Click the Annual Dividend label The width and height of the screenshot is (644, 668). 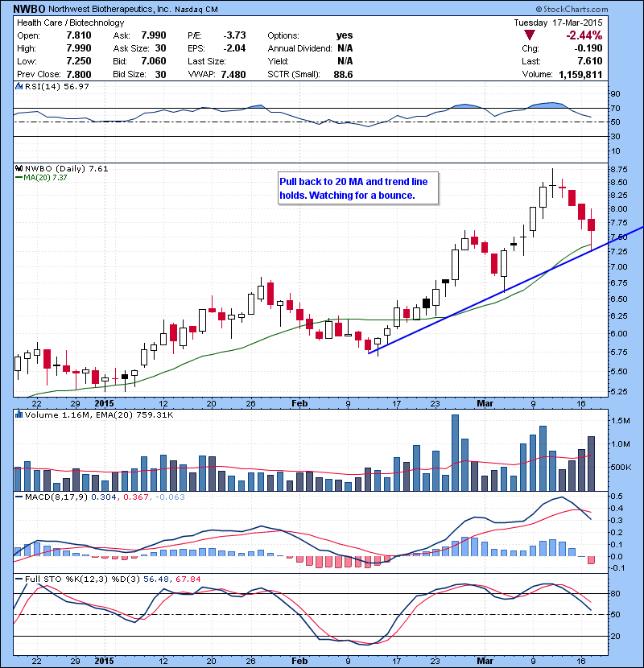[x=299, y=48]
